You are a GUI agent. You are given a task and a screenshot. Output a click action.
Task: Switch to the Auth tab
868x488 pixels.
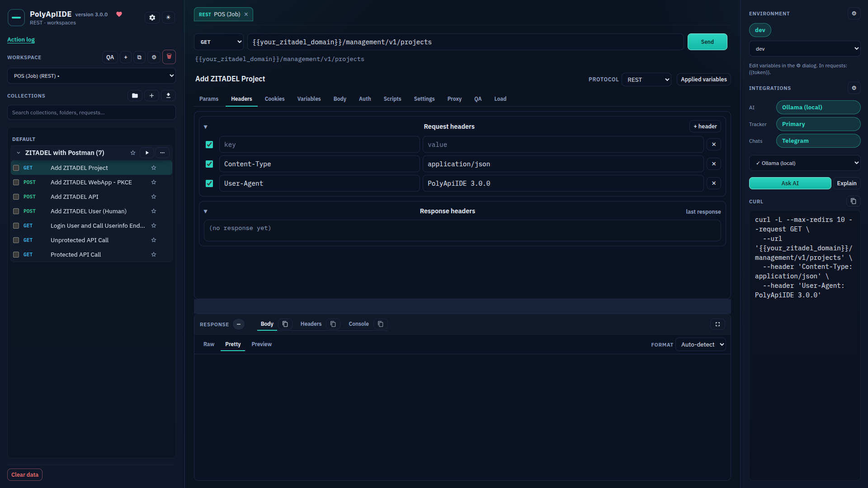365,99
